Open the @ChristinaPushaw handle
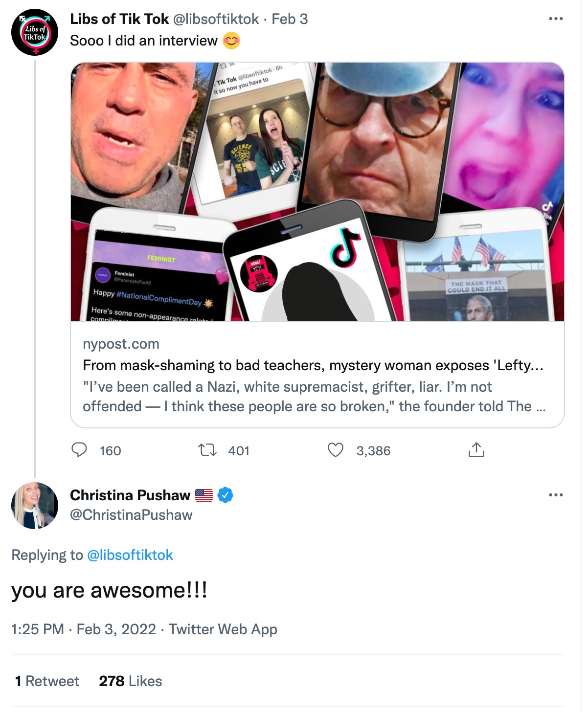Screen dimensions: 588x712 coord(131,515)
